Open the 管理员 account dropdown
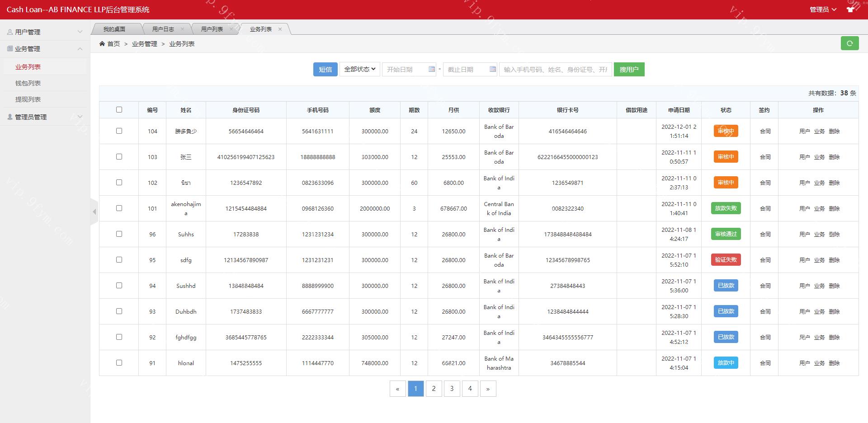Screen dimensions: 868x423 (x=822, y=9)
